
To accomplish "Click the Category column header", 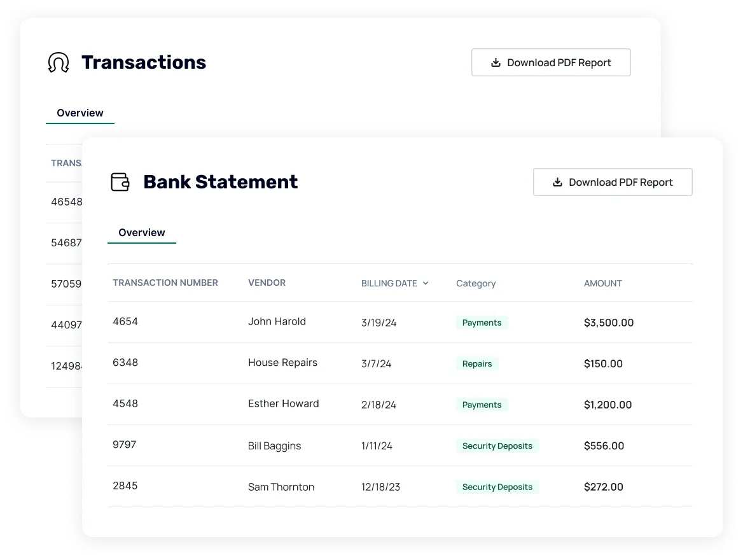I will point(476,283).
